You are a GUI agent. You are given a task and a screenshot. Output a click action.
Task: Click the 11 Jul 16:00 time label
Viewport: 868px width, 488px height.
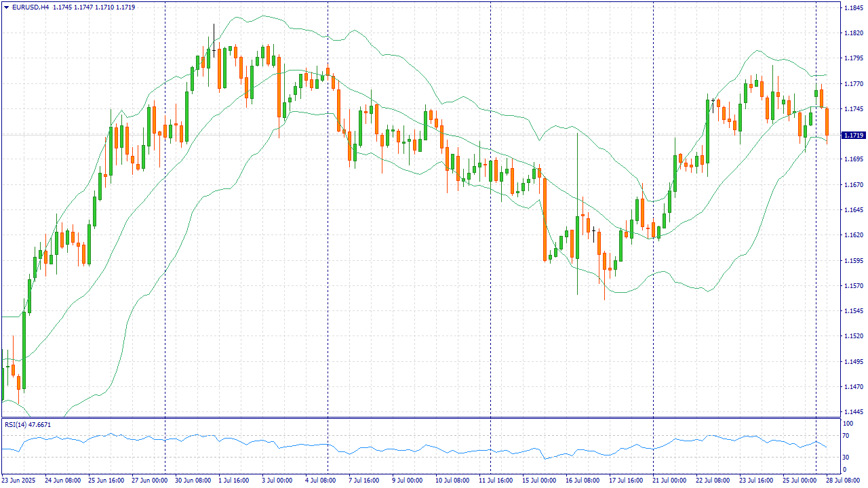click(x=496, y=480)
